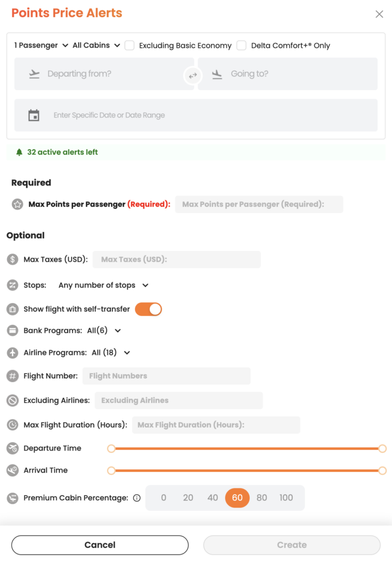Click the Max Points per Passenger input field

[x=259, y=204]
